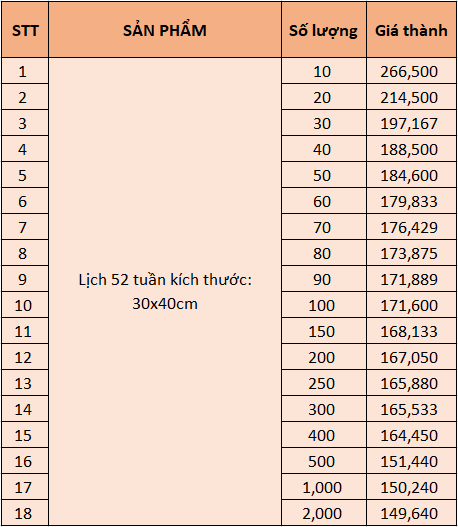
Task: Select the price cell 149,640
Action: pos(411,513)
